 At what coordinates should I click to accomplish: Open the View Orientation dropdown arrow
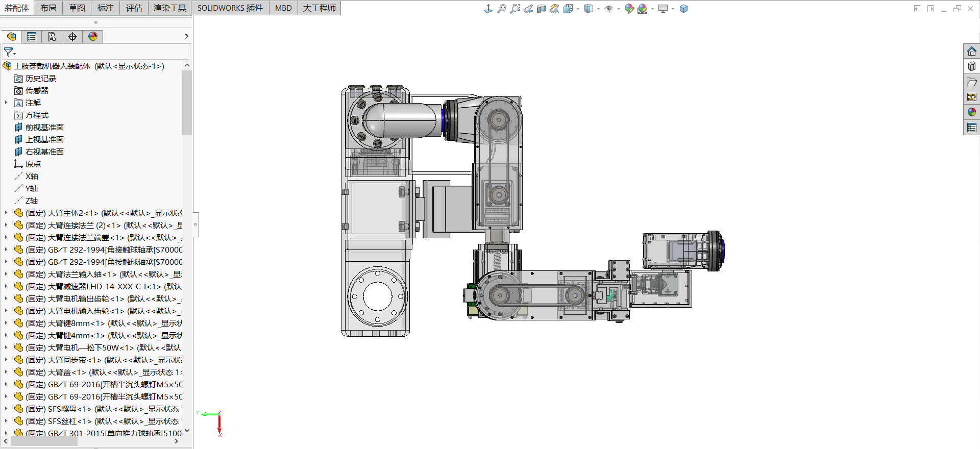(578, 9)
